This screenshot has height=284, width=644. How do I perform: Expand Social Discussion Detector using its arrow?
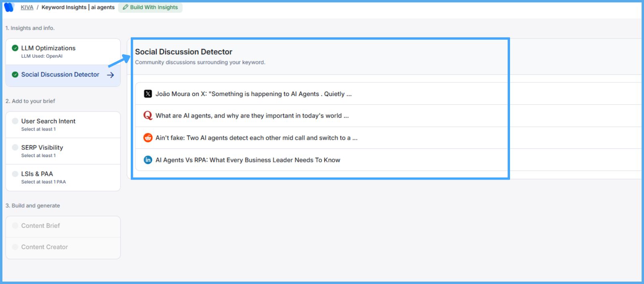[111, 75]
